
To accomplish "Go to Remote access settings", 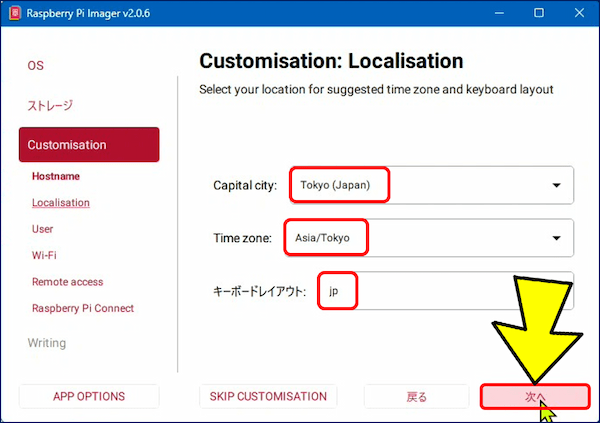I will [67, 282].
